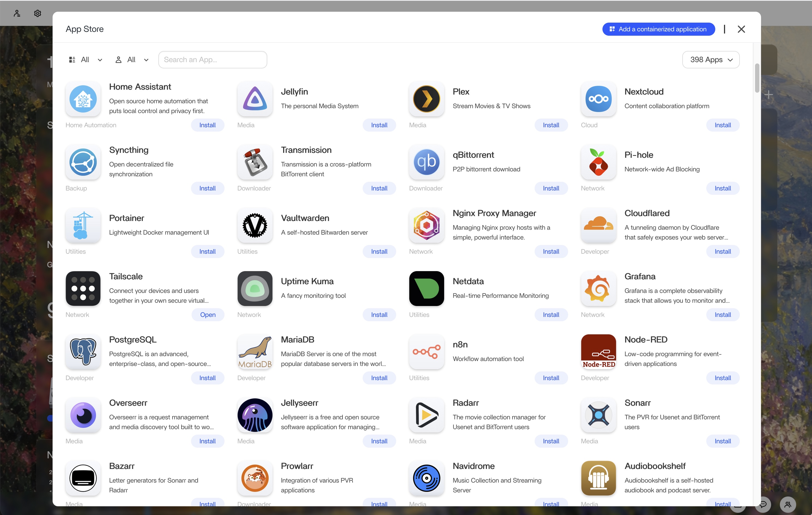Click the Nextcloud app icon
Screen dimensions: 812x515
(x=598, y=99)
